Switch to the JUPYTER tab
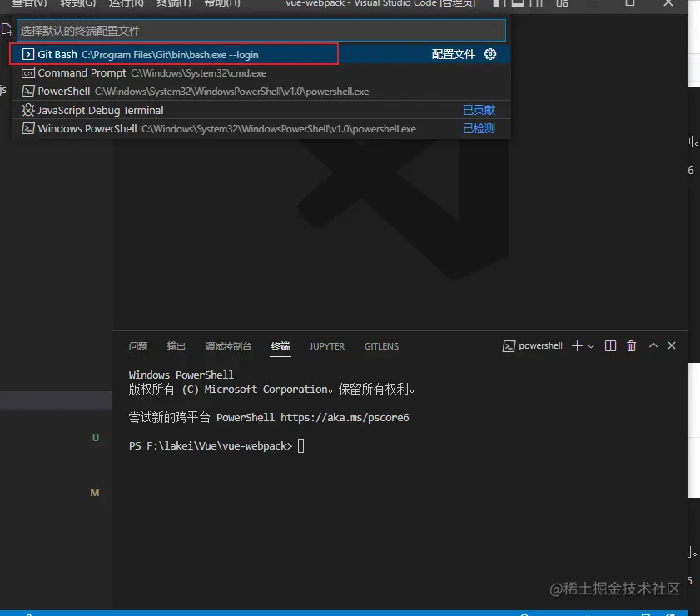Image resolution: width=700 pixels, height=616 pixels. 327,346
